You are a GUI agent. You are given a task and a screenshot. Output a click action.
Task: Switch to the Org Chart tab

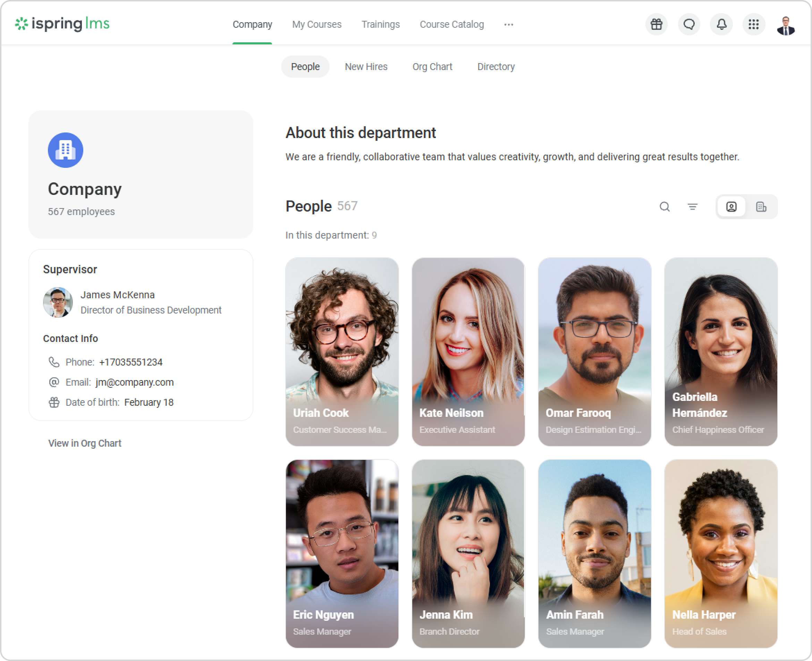click(432, 67)
